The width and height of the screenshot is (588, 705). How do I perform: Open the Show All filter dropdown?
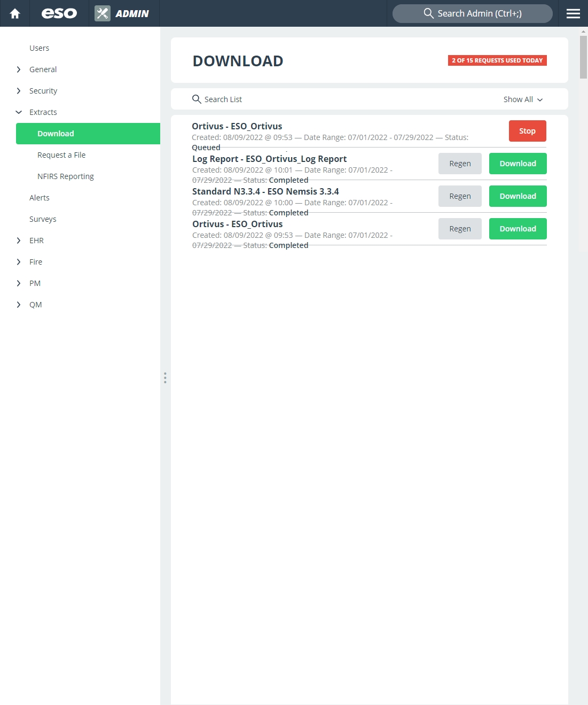pos(523,99)
